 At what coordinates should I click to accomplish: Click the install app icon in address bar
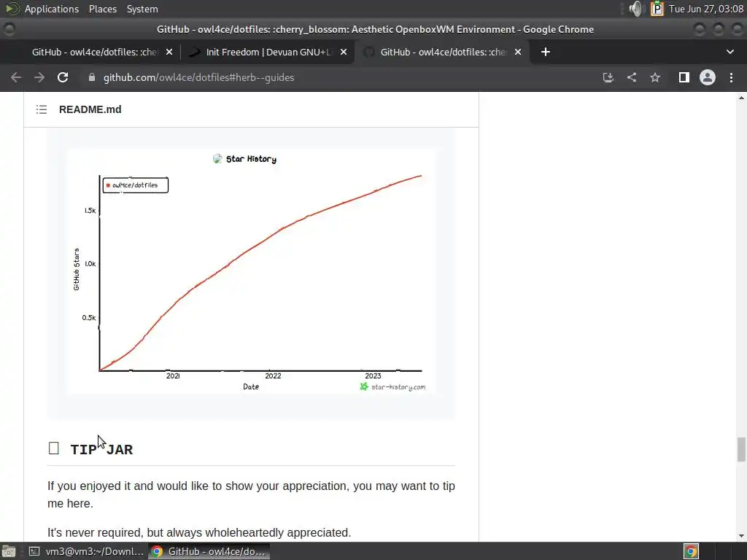click(608, 77)
